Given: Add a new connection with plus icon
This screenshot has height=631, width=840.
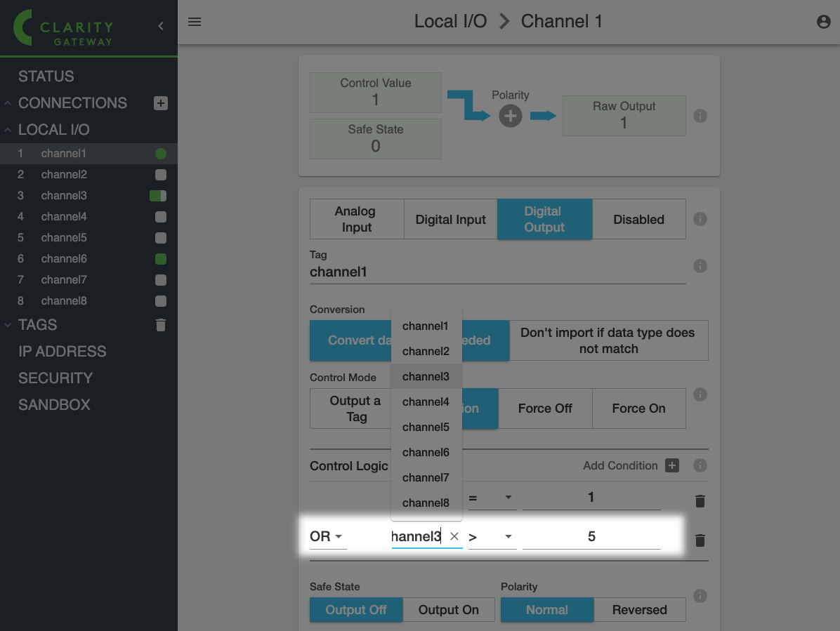Looking at the screenshot, I should tap(161, 103).
